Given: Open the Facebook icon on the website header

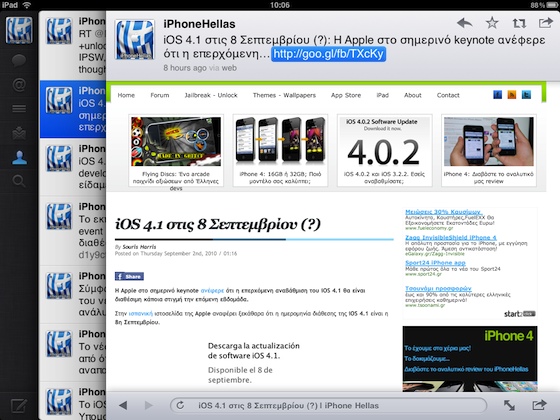Looking at the screenshot, I should coord(498,95).
